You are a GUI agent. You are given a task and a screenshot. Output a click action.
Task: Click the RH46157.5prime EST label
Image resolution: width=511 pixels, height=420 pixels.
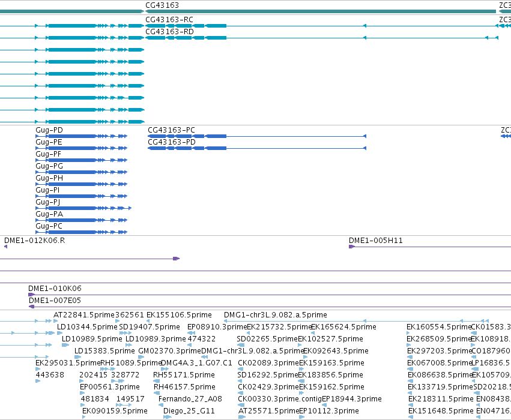pos(184,387)
